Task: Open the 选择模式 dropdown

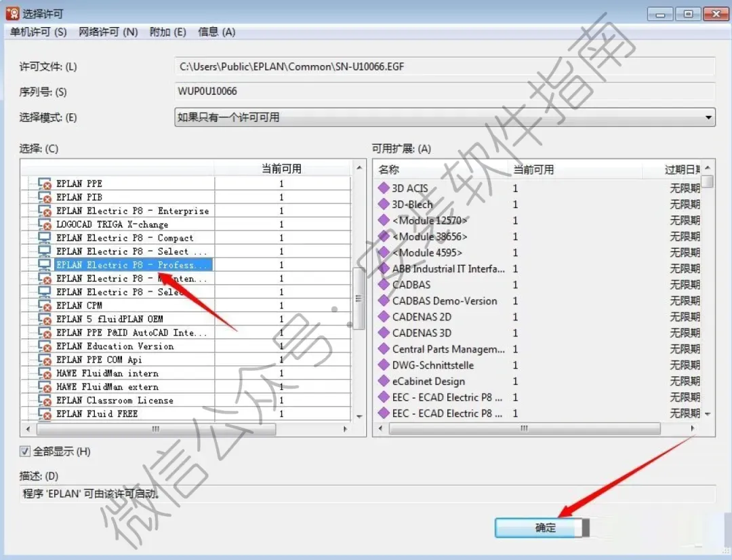Action: pyautogui.click(x=445, y=117)
